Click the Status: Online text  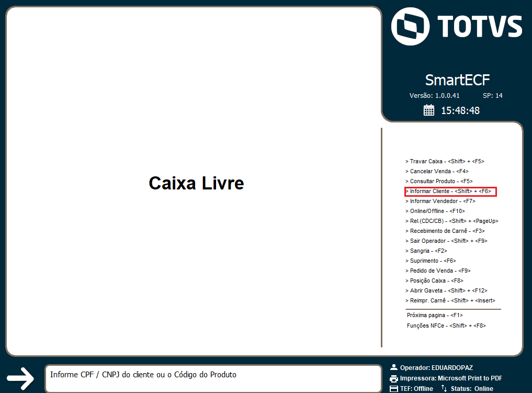point(472,389)
